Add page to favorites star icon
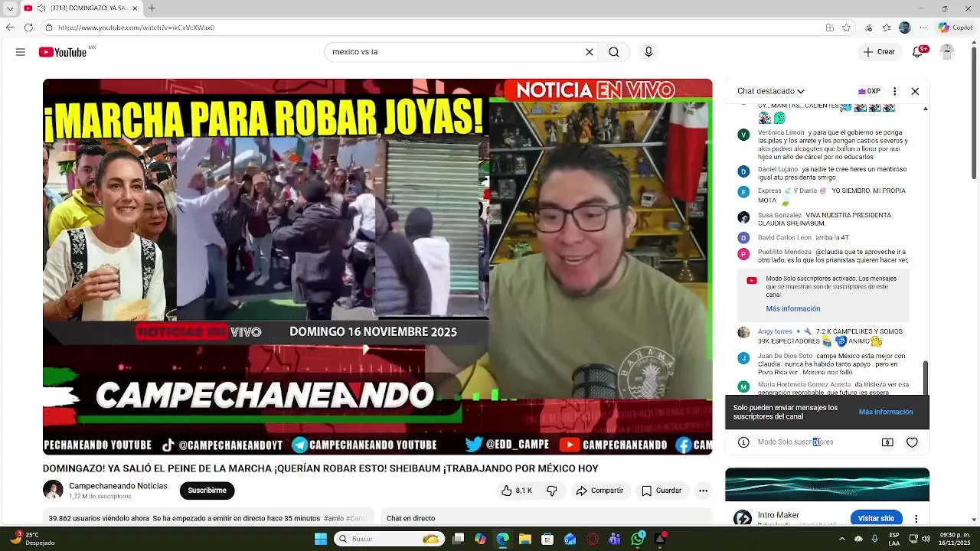The width and height of the screenshot is (980, 551). coord(846,28)
